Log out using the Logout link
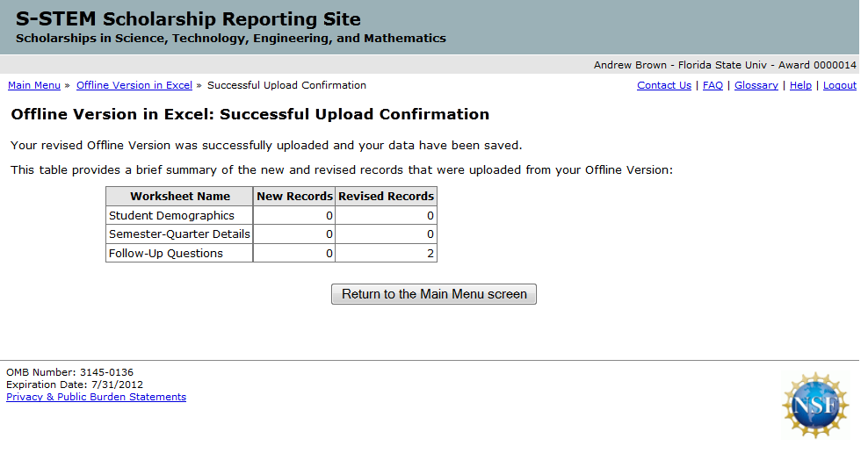 pyautogui.click(x=839, y=85)
